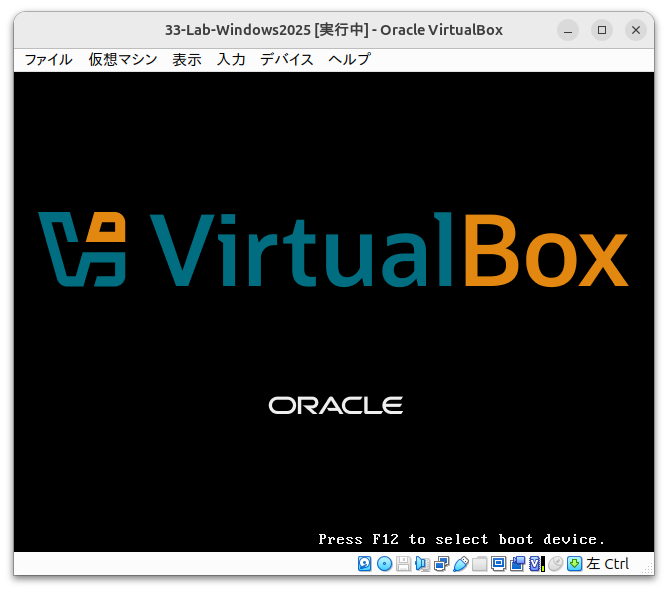
Task: Maximize the VirtualBox VM window
Action: click(601, 30)
